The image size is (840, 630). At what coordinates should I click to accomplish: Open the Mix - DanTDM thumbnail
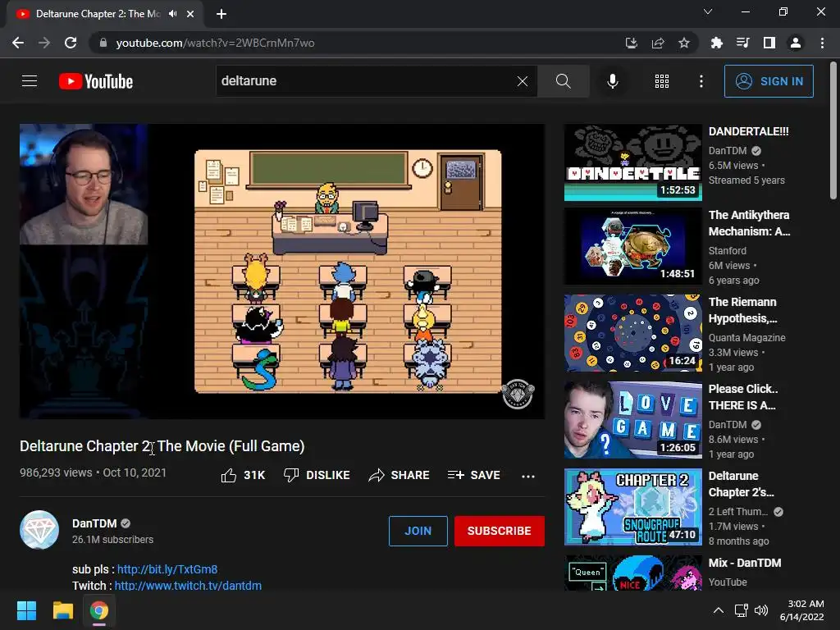click(x=632, y=573)
